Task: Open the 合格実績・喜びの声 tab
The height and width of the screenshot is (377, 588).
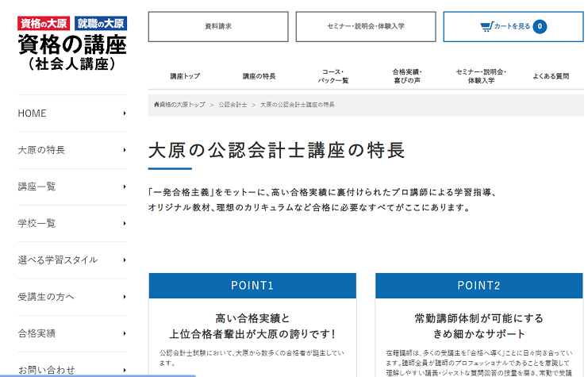Action: point(407,76)
